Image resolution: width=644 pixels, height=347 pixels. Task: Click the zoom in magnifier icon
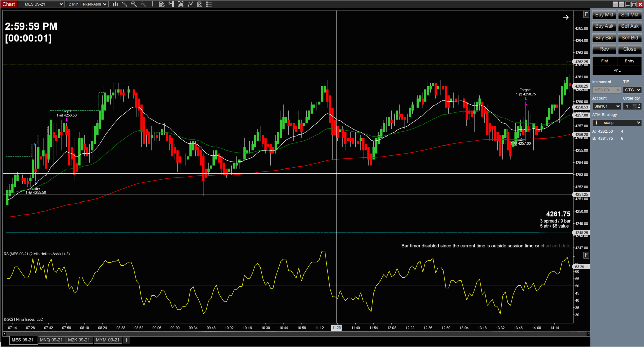click(x=134, y=4)
